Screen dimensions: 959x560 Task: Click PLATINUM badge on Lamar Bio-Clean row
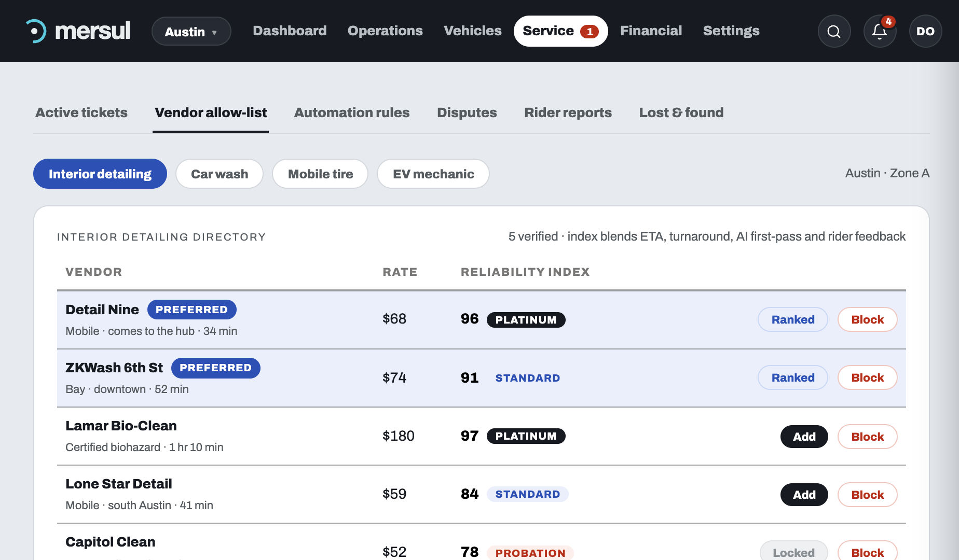(x=526, y=436)
